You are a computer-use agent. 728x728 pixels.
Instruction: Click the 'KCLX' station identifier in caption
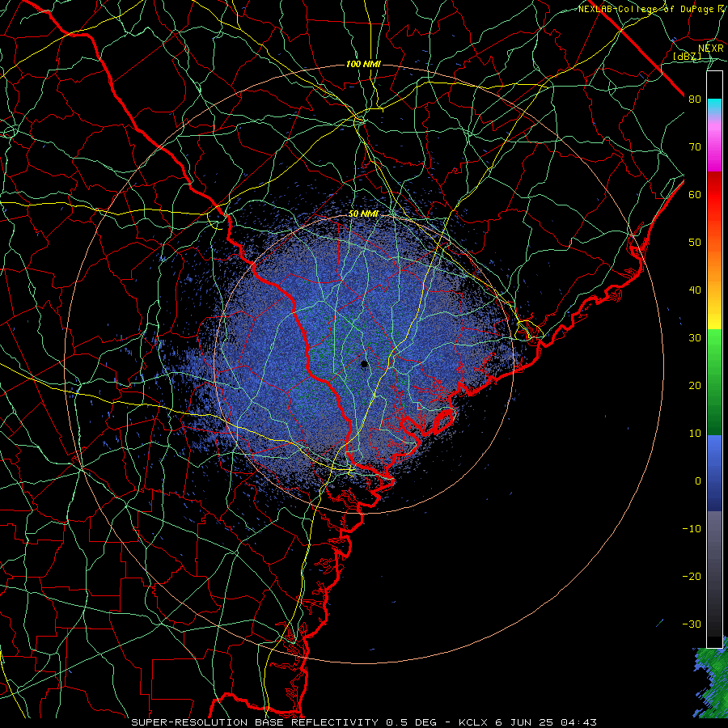pos(474,722)
